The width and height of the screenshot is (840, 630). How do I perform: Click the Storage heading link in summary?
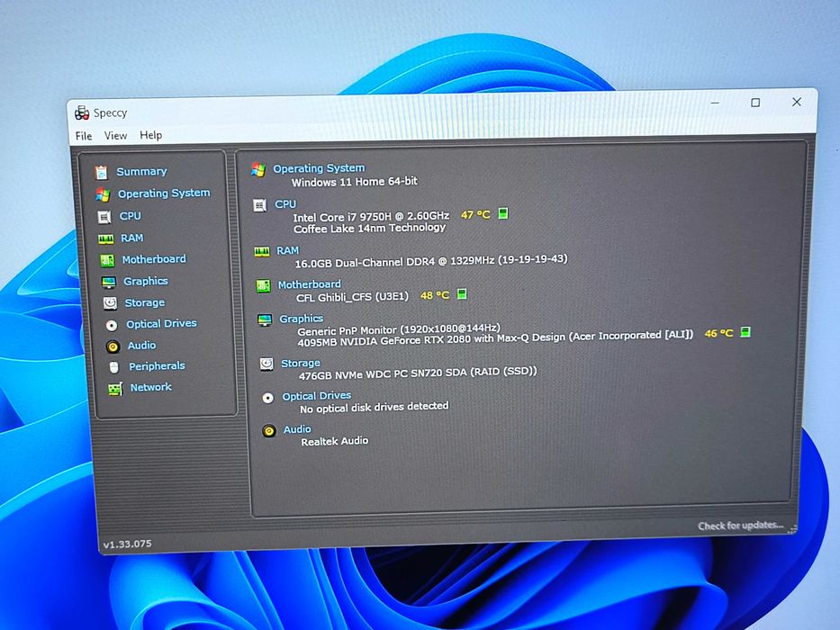point(301,364)
